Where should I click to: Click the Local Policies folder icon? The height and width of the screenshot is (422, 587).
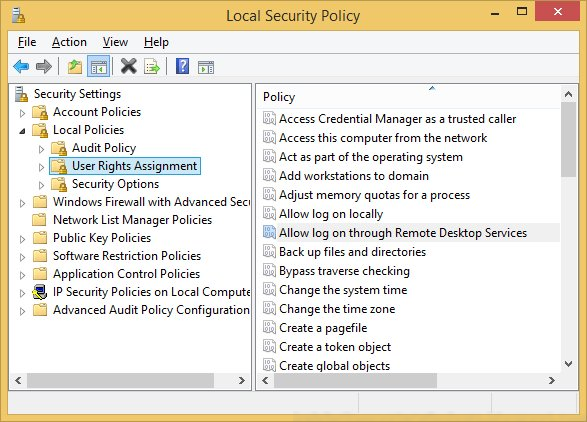coord(40,130)
